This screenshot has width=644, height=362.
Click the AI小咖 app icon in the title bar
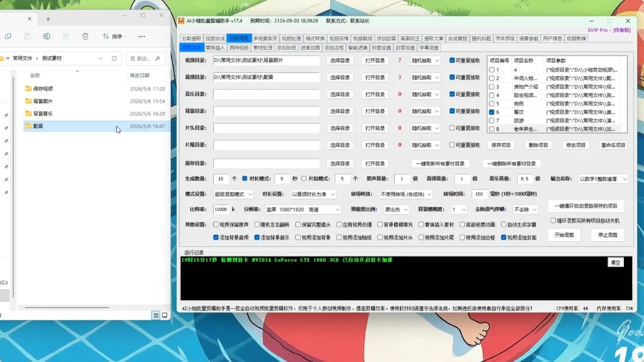point(181,21)
